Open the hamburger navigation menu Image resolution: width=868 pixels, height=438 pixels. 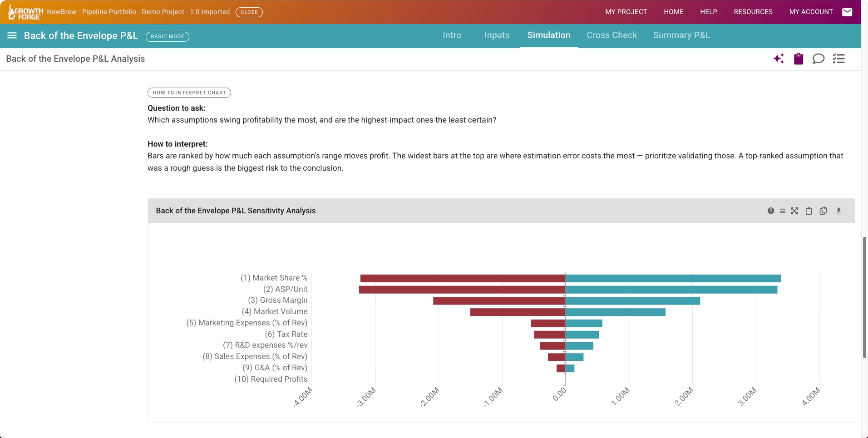[x=12, y=35]
